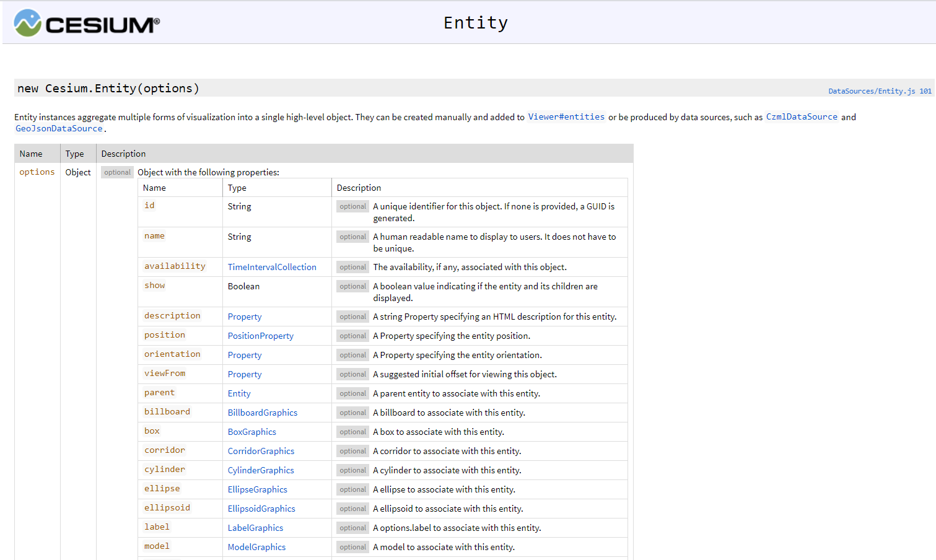Click Property link in the orientation row
This screenshot has width=936, height=560.
(x=244, y=355)
